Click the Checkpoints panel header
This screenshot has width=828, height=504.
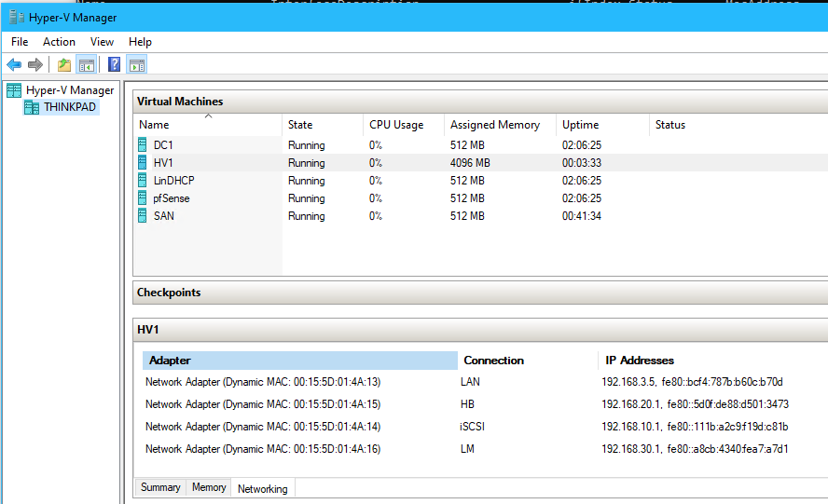tap(480, 293)
